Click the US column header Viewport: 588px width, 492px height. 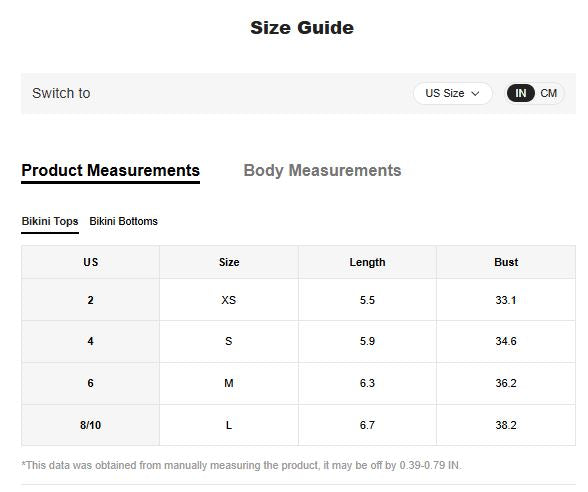90,262
